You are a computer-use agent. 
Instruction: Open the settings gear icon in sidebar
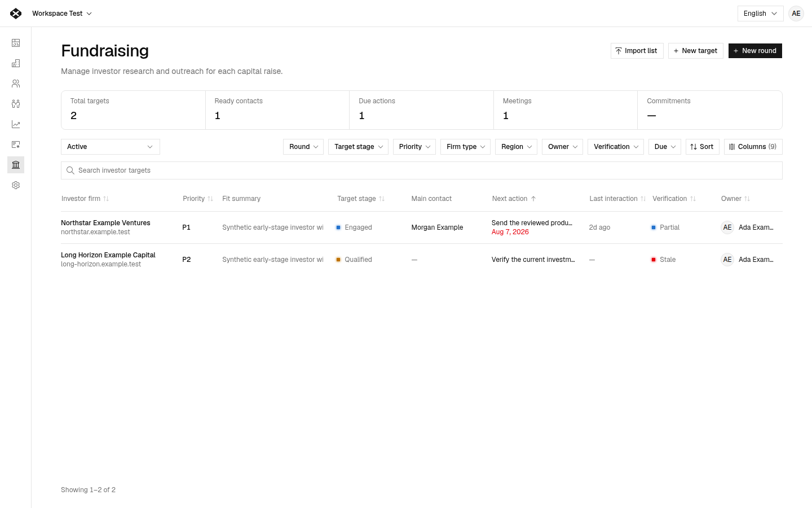click(x=16, y=185)
